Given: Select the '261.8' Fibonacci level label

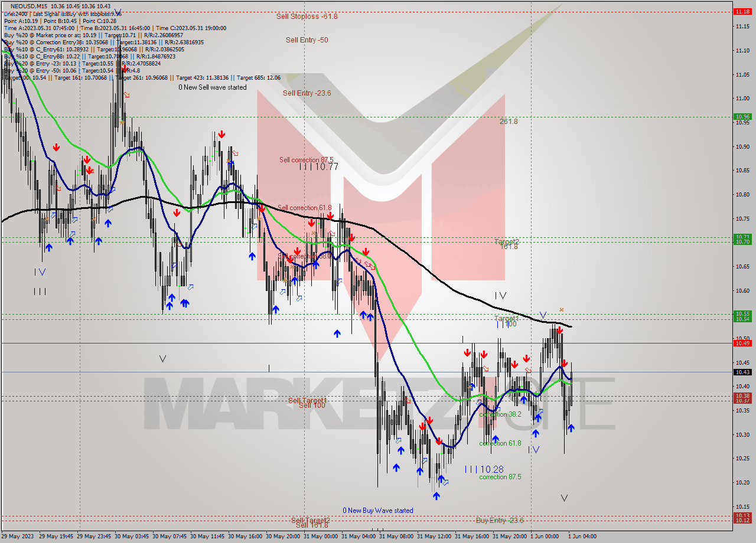Looking at the screenshot, I should pyautogui.click(x=509, y=122).
